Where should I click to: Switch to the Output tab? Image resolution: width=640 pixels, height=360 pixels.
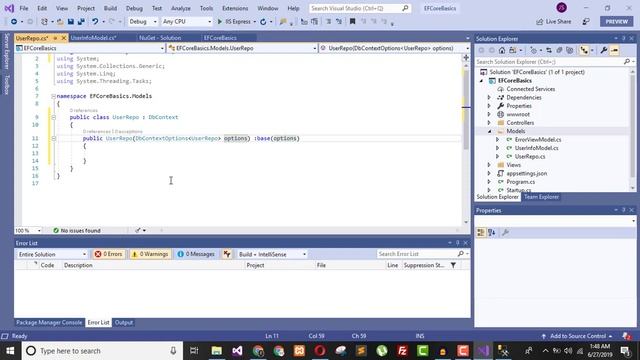pyautogui.click(x=124, y=322)
